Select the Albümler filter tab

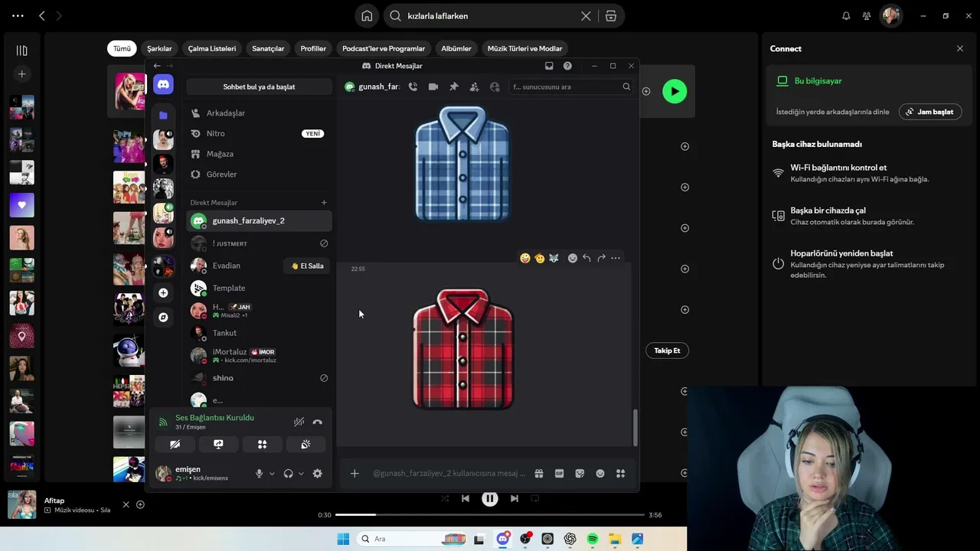(x=456, y=48)
